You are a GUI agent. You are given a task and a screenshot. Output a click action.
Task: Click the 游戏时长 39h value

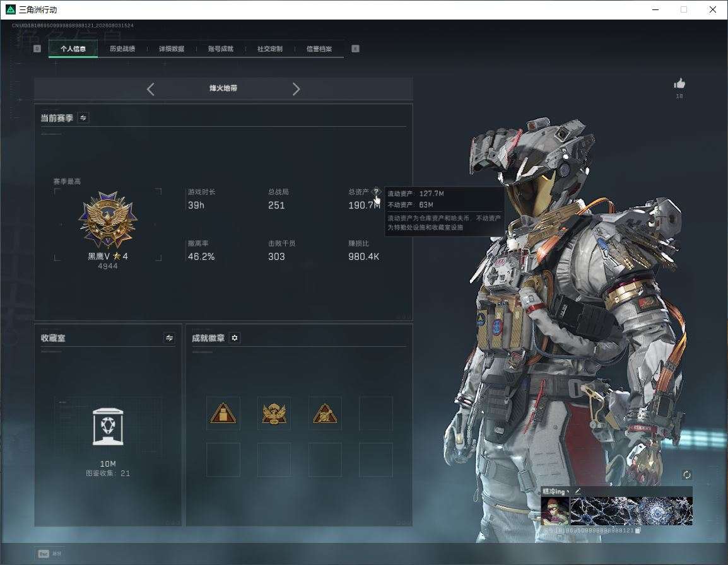pos(196,205)
